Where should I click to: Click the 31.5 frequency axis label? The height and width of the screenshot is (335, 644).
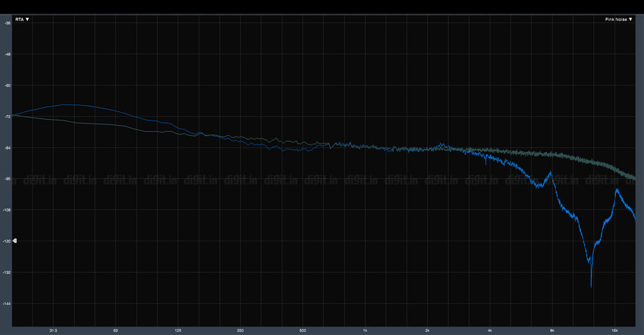(x=53, y=330)
